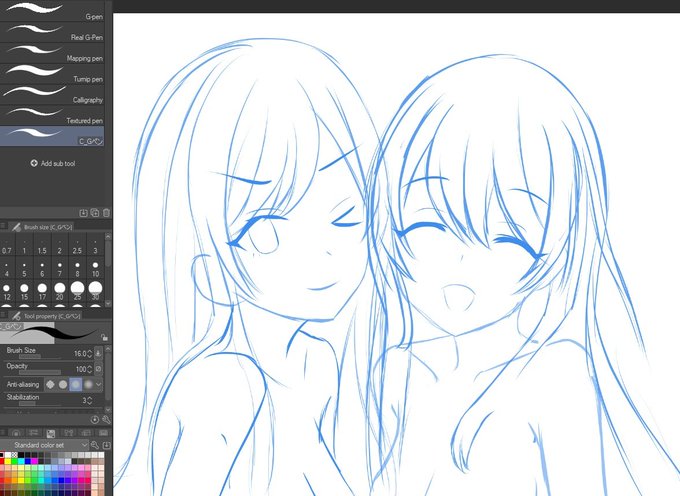Image resolution: width=680 pixels, height=496 pixels.
Task: Pick the magenta swatch in second row
Action: [35, 461]
